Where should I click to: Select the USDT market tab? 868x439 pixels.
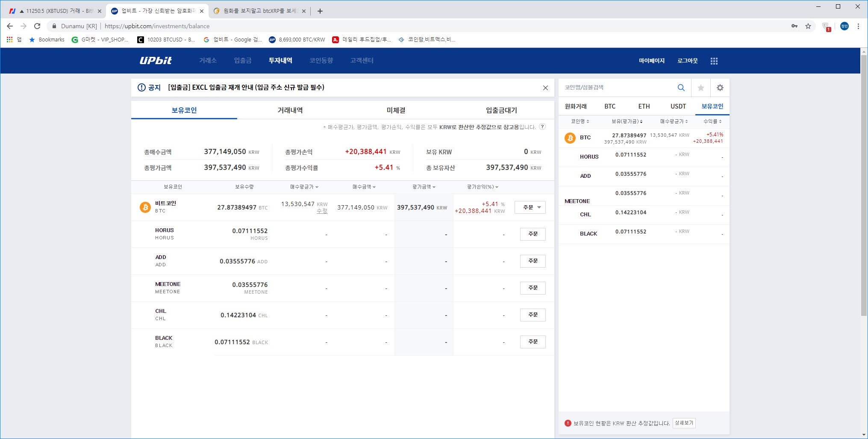tap(678, 106)
